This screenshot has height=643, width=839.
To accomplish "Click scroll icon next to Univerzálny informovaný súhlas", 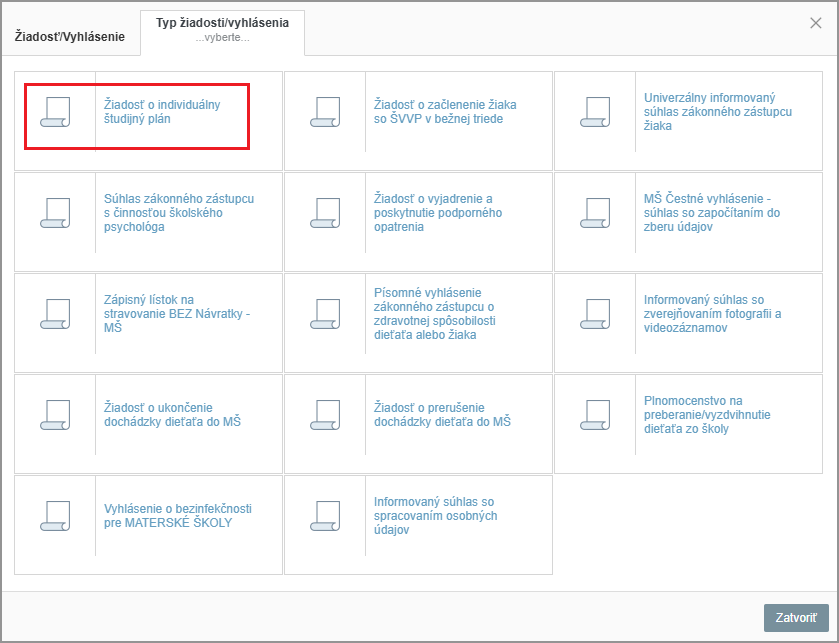I will click(x=595, y=112).
